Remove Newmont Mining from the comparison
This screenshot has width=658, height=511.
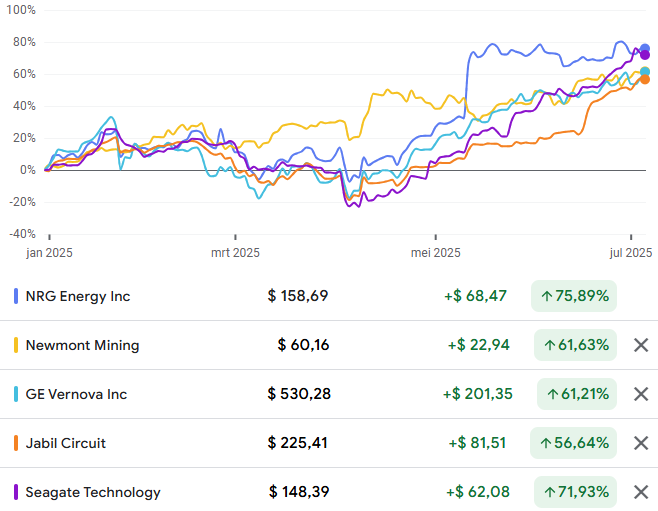click(x=641, y=345)
